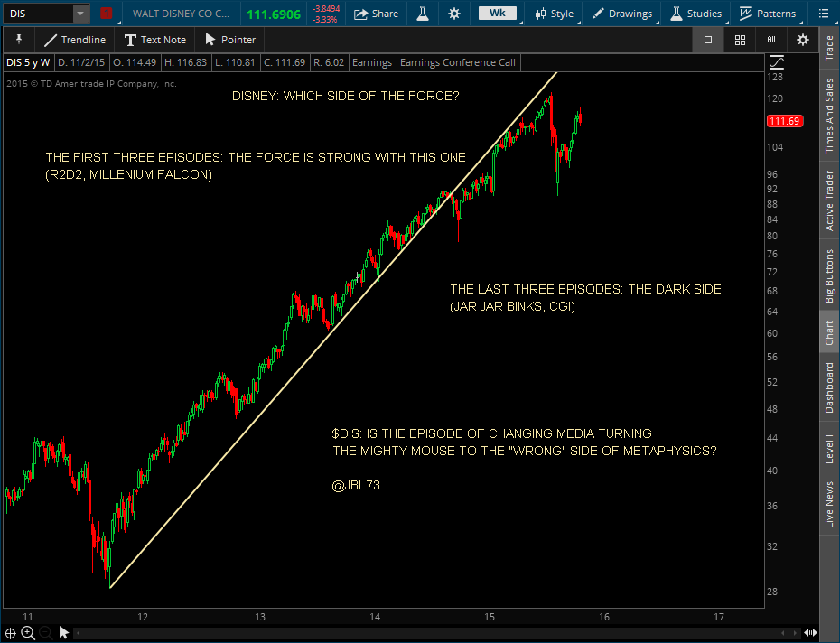
Task: Click Earnings Conference Call label
Action: (x=458, y=62)
